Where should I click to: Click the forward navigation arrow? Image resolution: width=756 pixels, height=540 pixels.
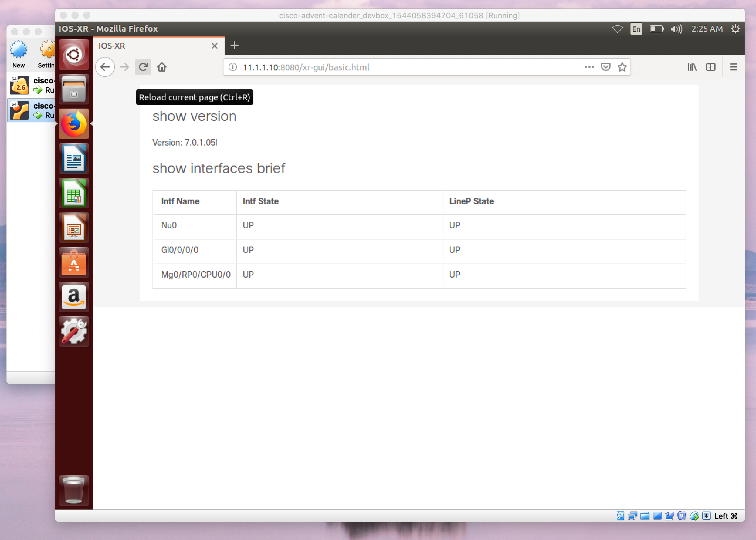(124, 67)
